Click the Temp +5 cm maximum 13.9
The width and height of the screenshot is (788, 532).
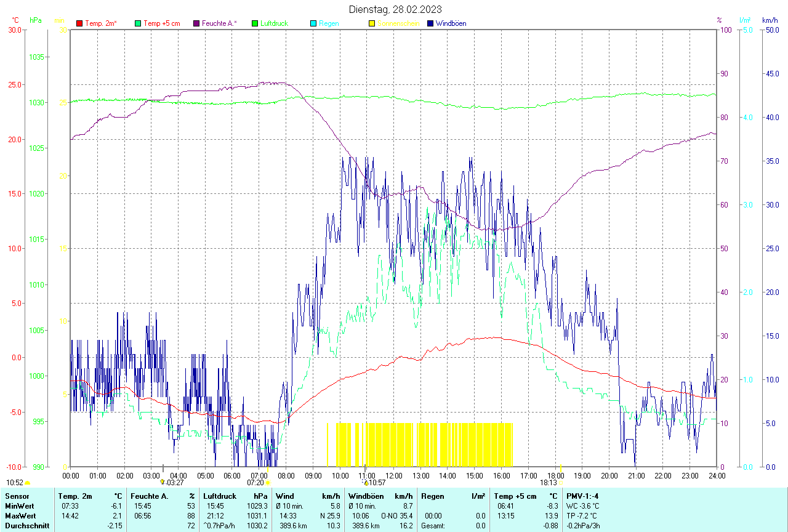(552, 515)
